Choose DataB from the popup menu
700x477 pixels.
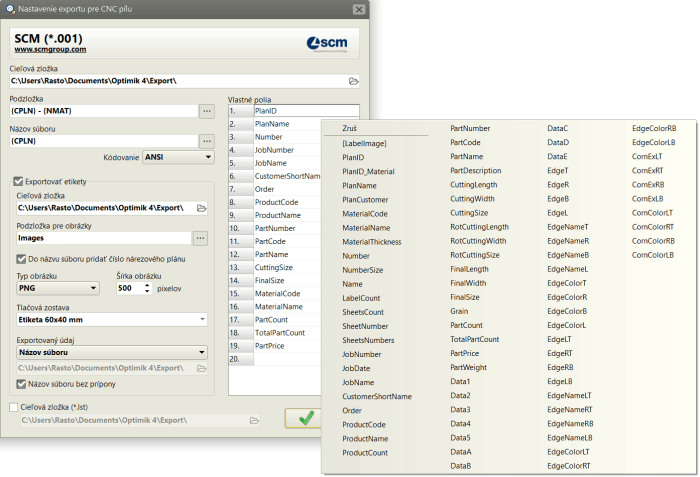(x=461, y=466)
